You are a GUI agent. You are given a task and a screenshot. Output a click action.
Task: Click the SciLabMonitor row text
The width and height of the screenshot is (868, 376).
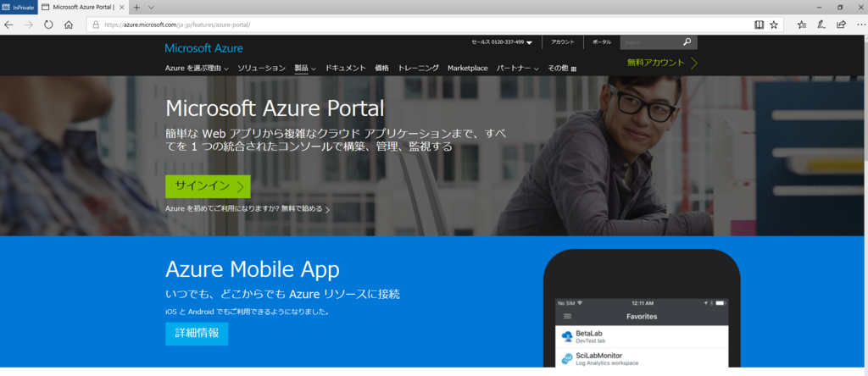tap(599, 356)
